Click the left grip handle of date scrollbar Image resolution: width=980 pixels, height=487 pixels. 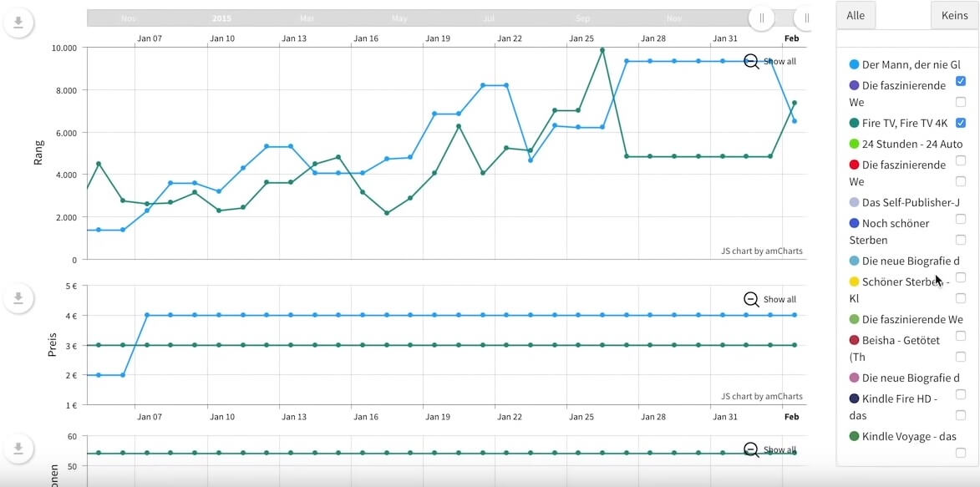point(761,18)
